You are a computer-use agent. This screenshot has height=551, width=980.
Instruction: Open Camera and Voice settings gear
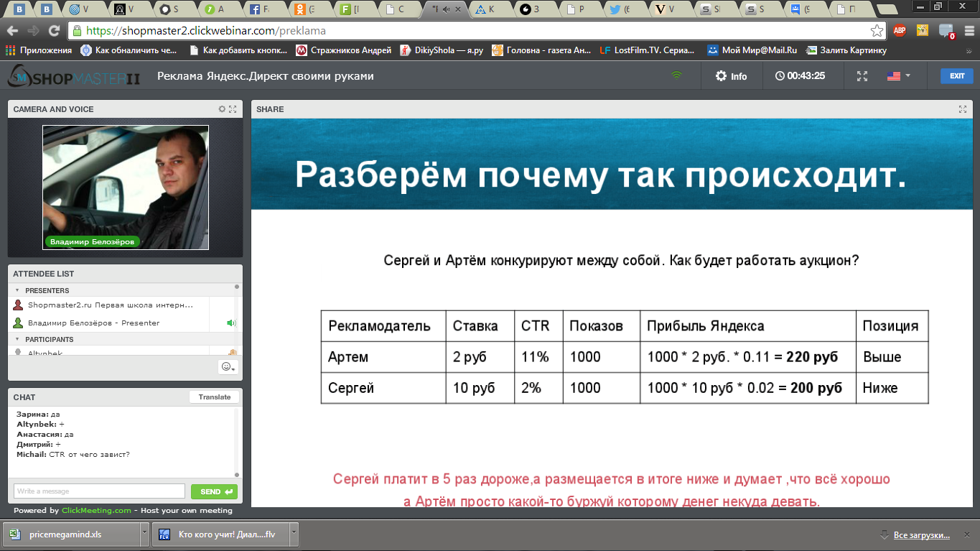point(222,109)
